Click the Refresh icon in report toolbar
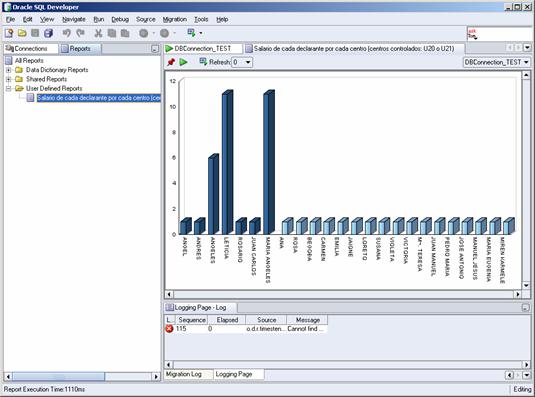 point(203,62)
